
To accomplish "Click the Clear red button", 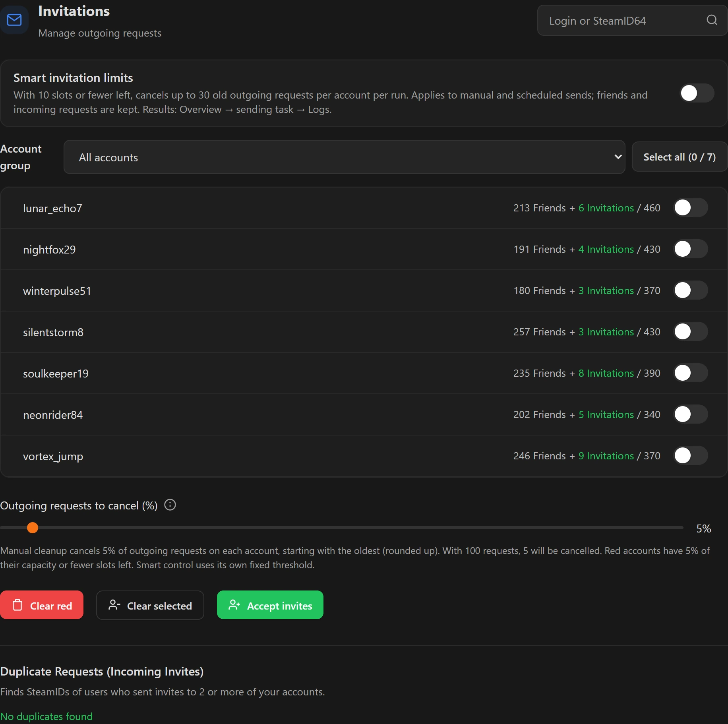I will (x=42, y=605).
